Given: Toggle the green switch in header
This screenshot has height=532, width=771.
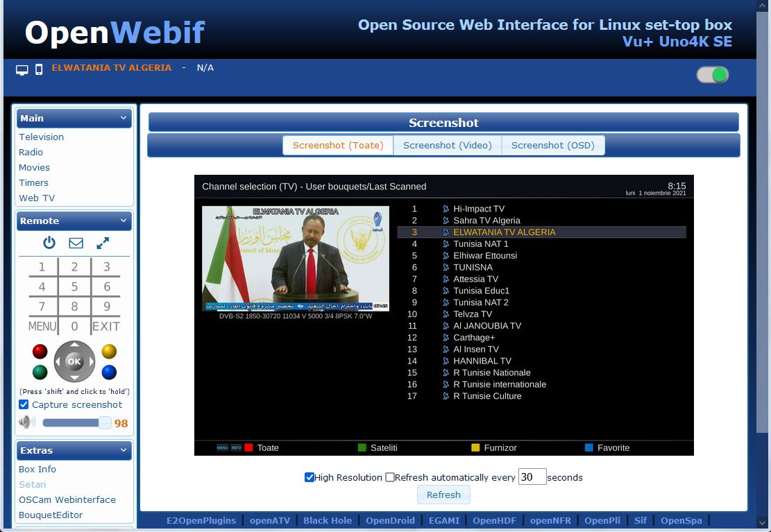Looking at the screenshot, I should pyautogui.click(x=713, y=75).
